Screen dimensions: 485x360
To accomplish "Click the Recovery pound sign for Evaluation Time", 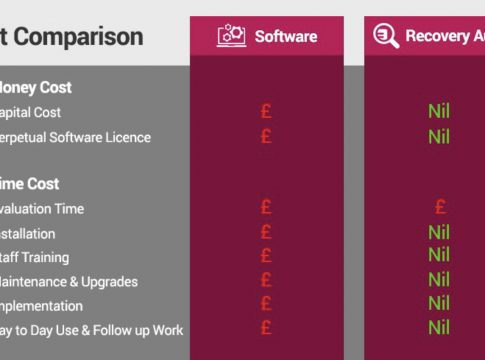I will tap(441, 207).
